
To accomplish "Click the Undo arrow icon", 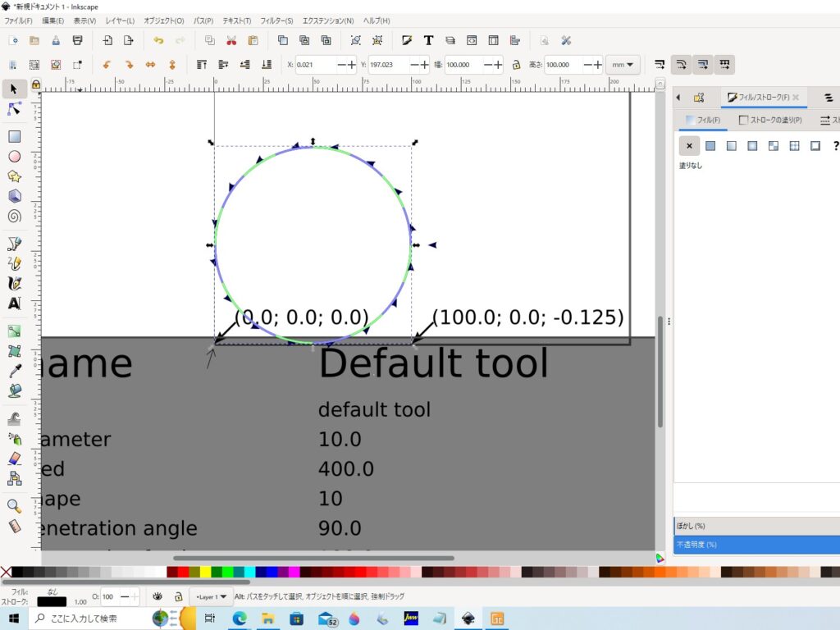I will pyautogui.click(x=158, y=40).
